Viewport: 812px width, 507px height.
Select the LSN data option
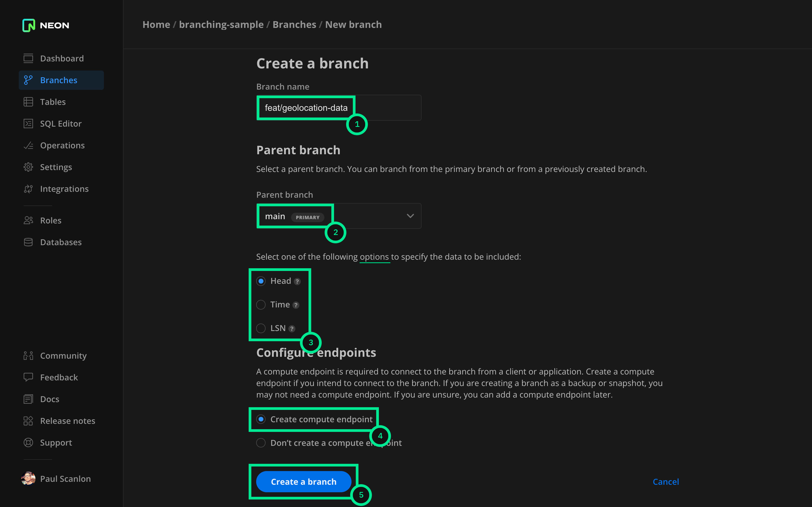[261, 328]
